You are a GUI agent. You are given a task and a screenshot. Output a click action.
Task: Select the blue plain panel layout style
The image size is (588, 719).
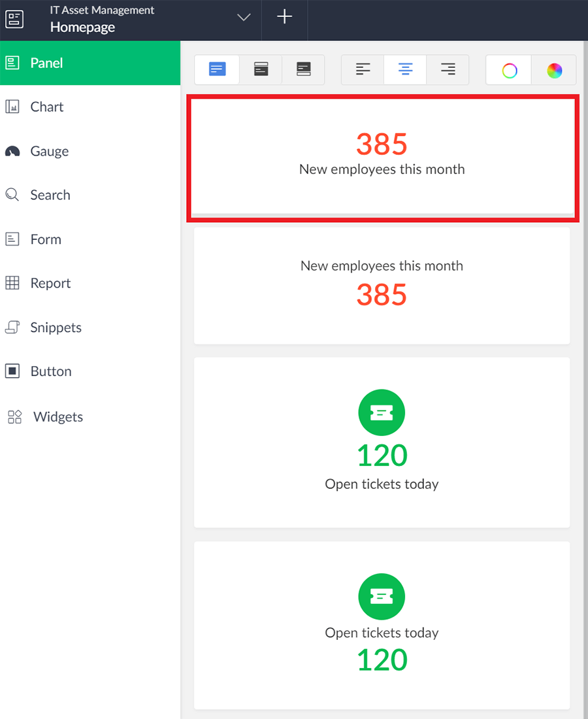click(x=218, y=70)
